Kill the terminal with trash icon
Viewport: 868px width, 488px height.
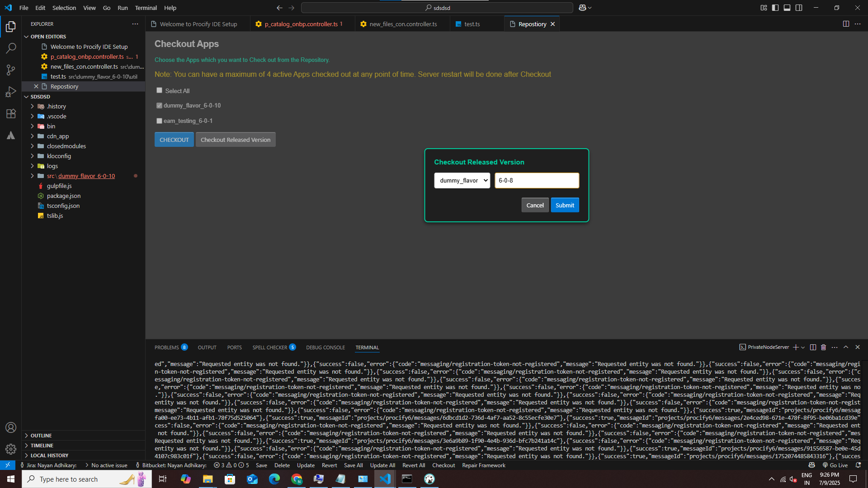click(824, 347)
